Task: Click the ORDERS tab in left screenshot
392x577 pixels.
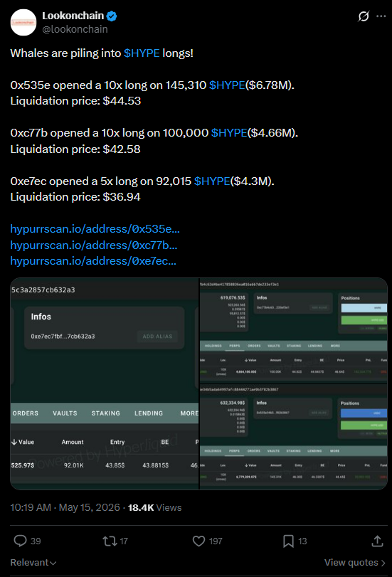Action: tap(25, 413)
